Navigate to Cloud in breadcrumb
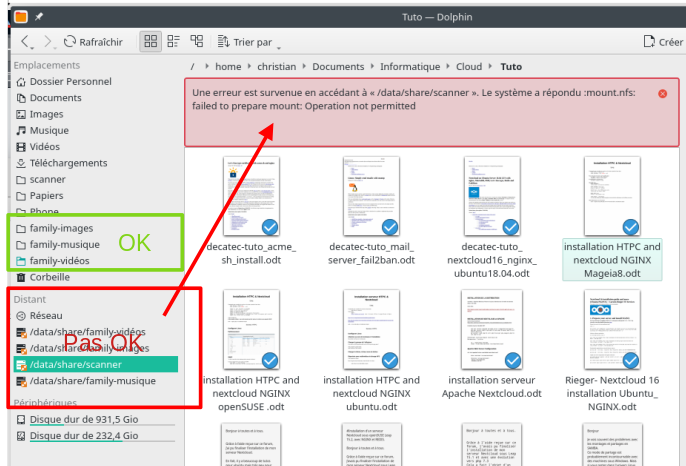 (469, 67)
